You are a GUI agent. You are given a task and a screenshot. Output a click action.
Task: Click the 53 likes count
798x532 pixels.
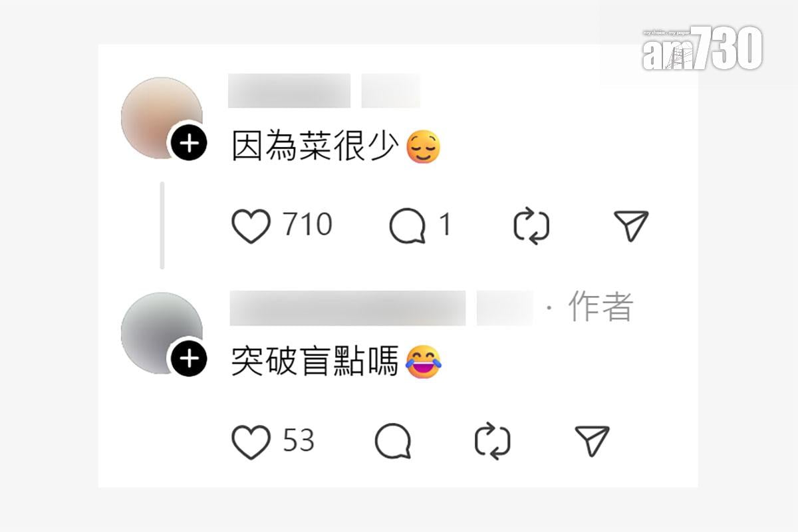click(299, 441)
